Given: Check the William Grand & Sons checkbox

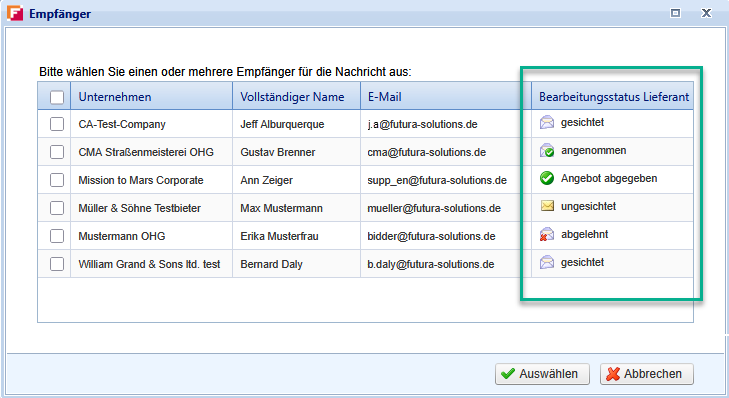Looking at the screenshot, I should pyautogui.click(x=57, y=264).
